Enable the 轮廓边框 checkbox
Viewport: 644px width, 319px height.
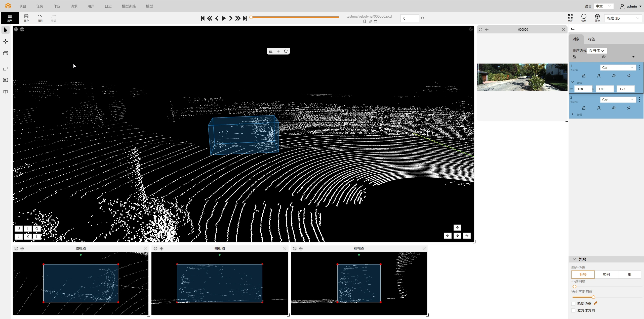pyautogui.click(x=573, y=304)
